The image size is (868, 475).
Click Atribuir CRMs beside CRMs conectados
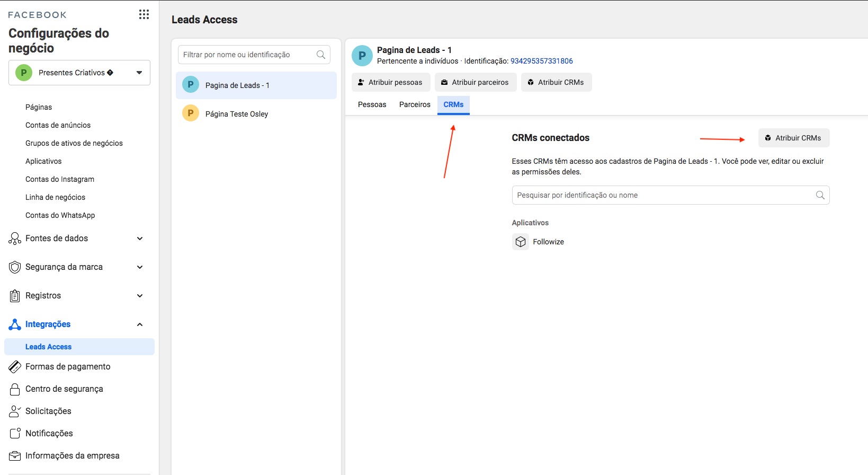click(x=794, y=138)
